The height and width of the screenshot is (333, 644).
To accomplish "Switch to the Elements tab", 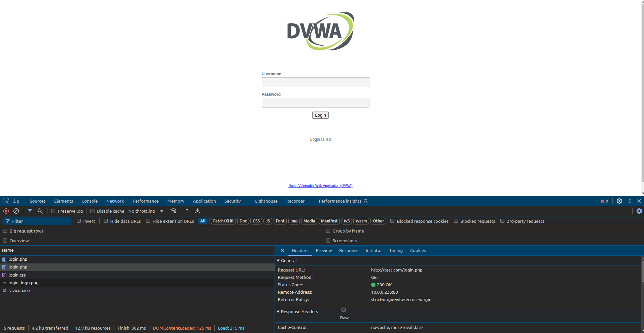I will coord(64,201).
